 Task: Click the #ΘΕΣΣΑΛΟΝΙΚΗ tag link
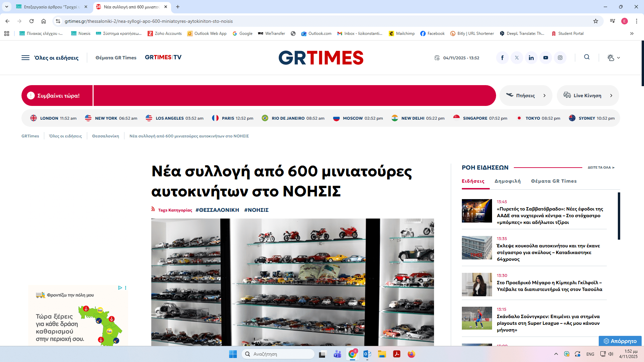pos(217,210)
